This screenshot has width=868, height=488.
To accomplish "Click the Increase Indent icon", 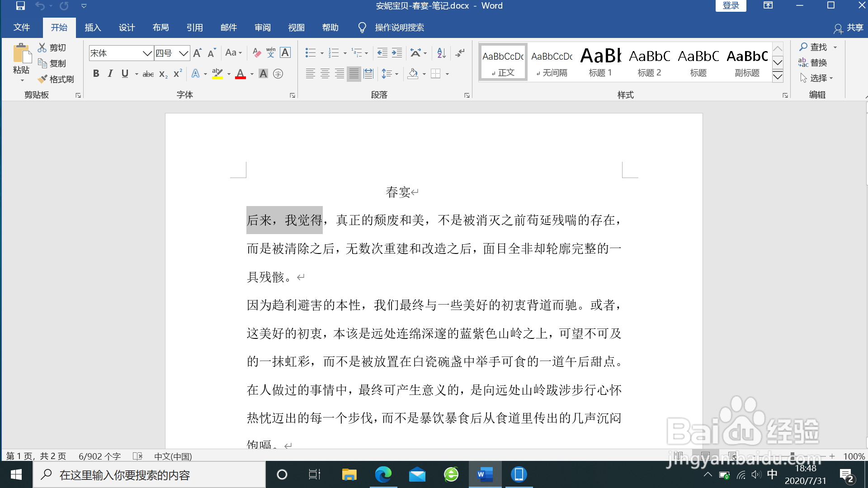I will click(397, 53).
